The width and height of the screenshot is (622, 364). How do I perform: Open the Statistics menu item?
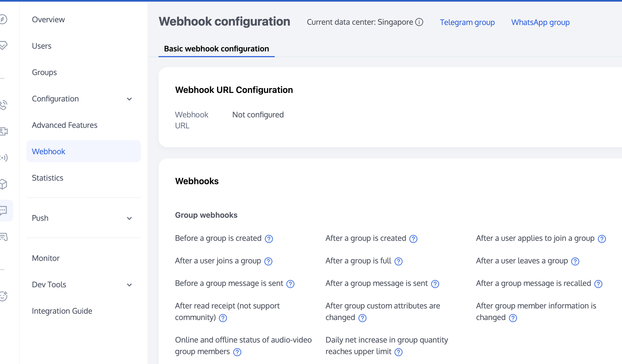[48, 178]
